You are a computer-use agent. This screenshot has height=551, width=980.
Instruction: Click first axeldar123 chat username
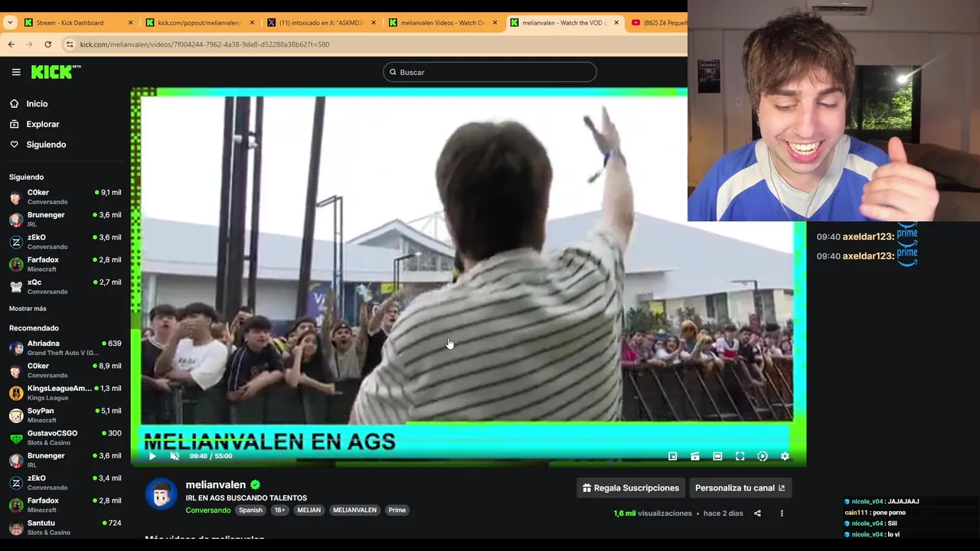click(867, 237)
